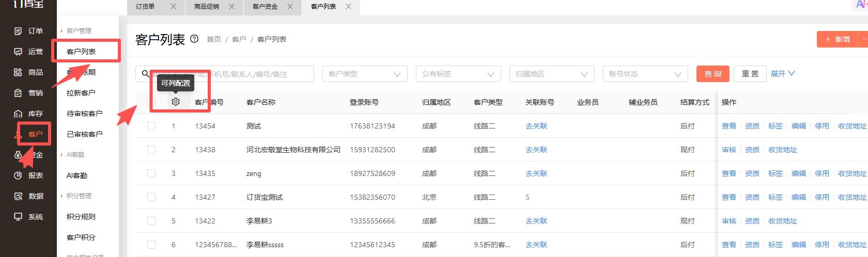Open 客户类型 filter dropdown
Viewport: 868px width, 257px height.
(365, 74)
